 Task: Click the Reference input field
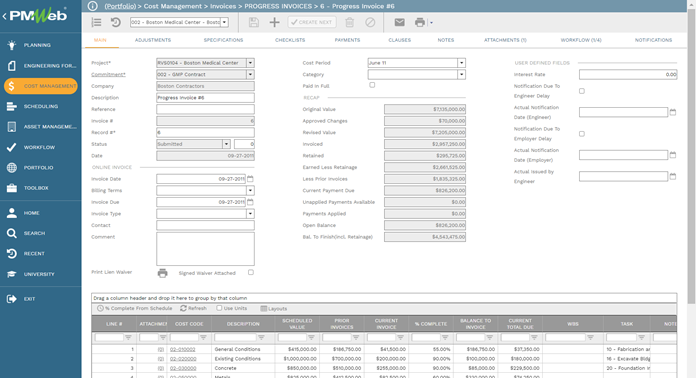pyautogui.click(x=205, y=109)
